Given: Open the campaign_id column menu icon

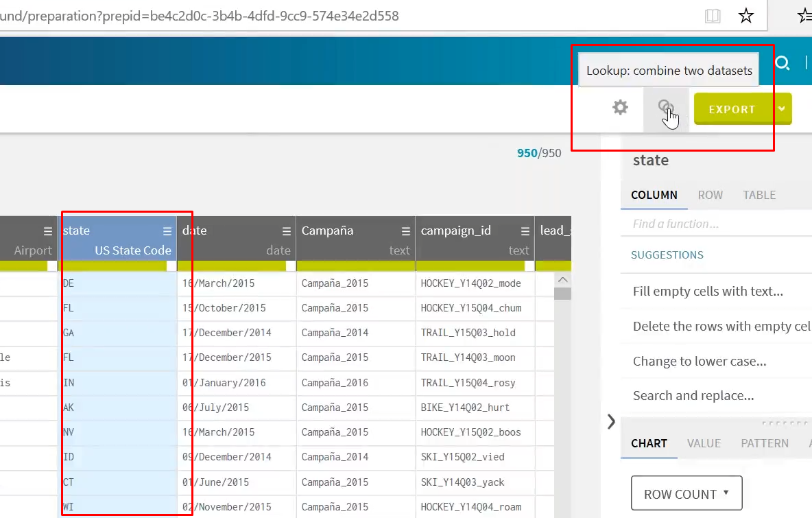Looking at the screenshot, I should click(x=525, y=231).
